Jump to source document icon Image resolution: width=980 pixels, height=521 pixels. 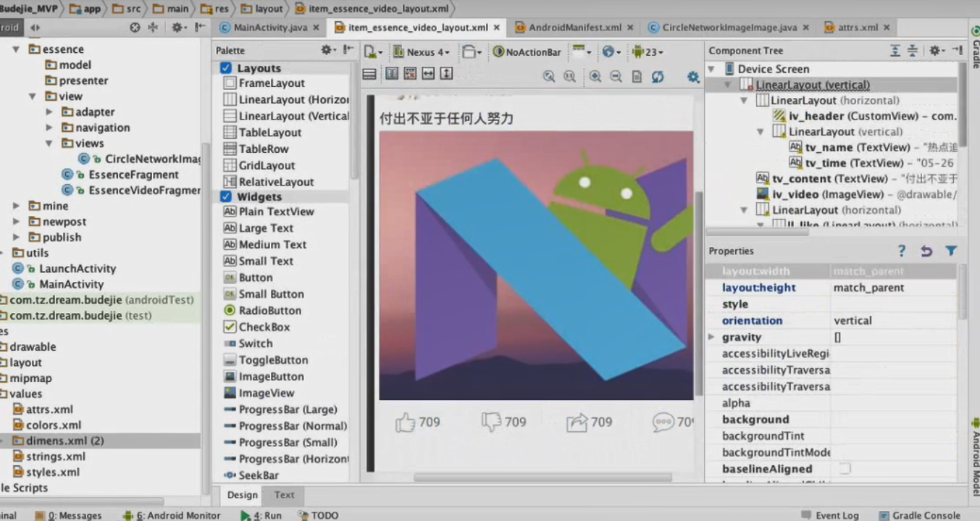pyautogui.click(x=637, y=76)
